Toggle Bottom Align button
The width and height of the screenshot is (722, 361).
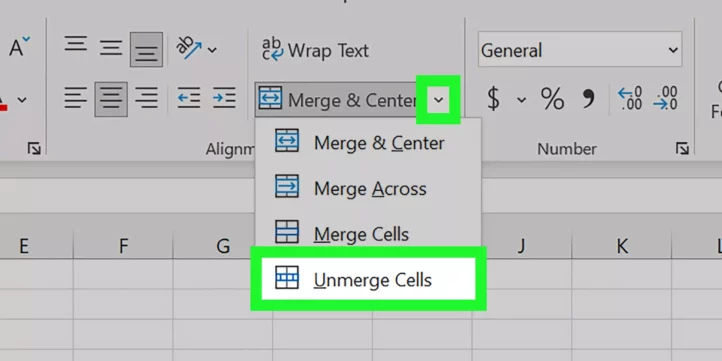pos(146,49)
